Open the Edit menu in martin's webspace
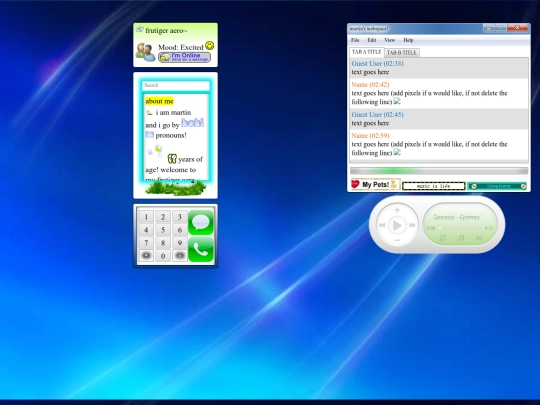The image size is (540, 405). point(372,40)
